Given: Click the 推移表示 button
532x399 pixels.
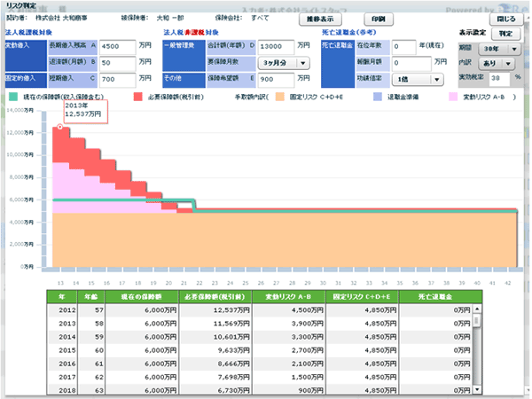Looking at the screenshot, I should 320,20.
